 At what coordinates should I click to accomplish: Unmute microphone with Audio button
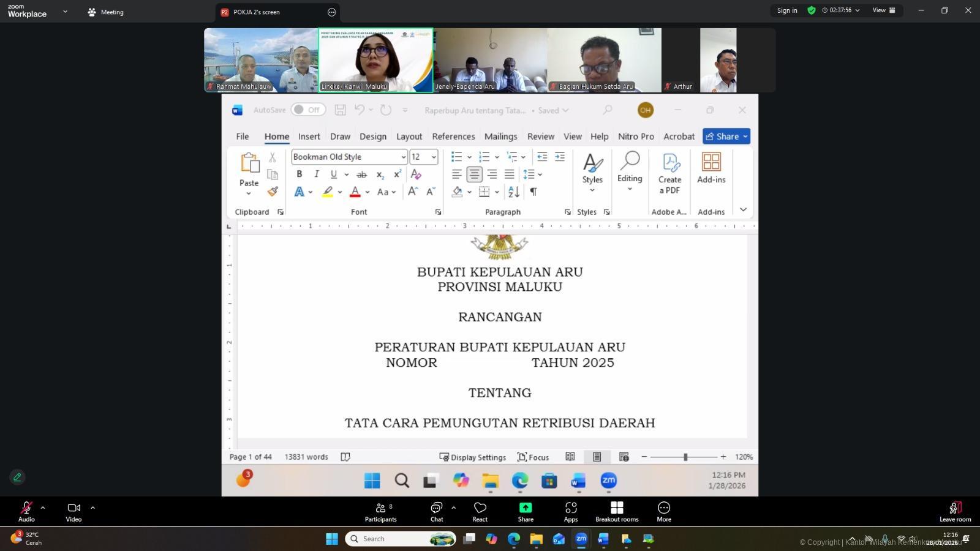click(26, 512)
